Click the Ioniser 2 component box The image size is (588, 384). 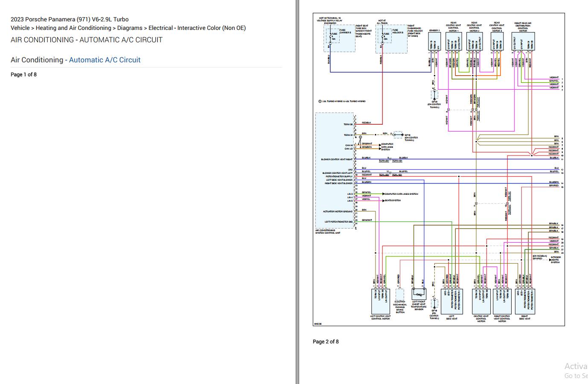coord(434,42)
